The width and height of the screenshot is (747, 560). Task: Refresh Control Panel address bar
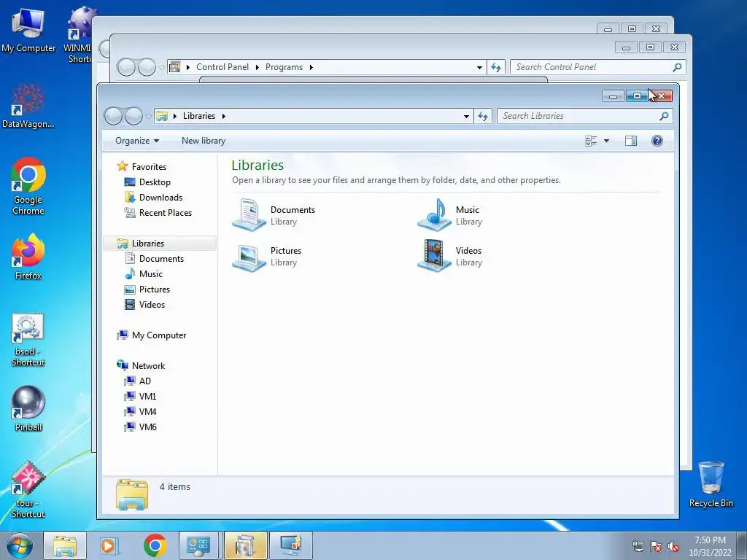tap(496, 67)
